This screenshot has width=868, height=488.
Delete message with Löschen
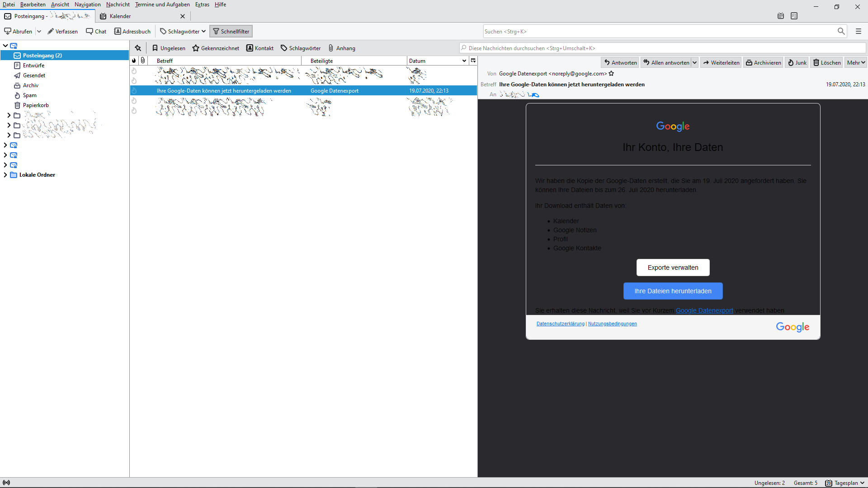pyautogui.click(x=827, y=63)
